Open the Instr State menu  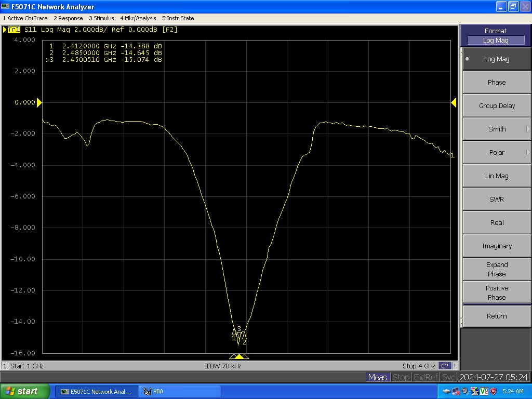tap(178, 18)
